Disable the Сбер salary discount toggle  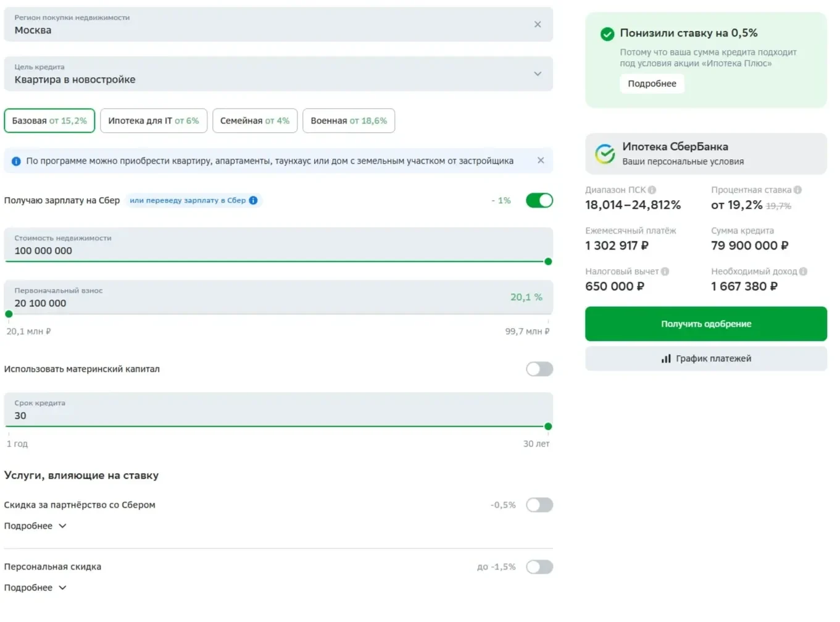(539, 201)
